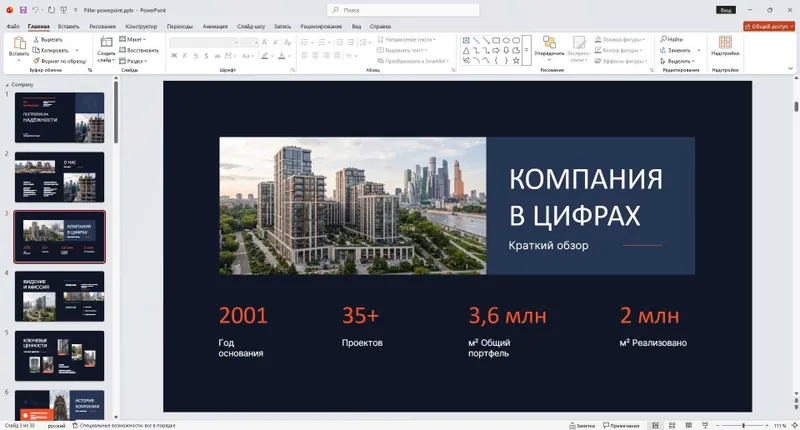The width and height of the screenshot is (800, 430).
Task: Select the right arrow shape in the gallery
Action: tap(496, 50)
